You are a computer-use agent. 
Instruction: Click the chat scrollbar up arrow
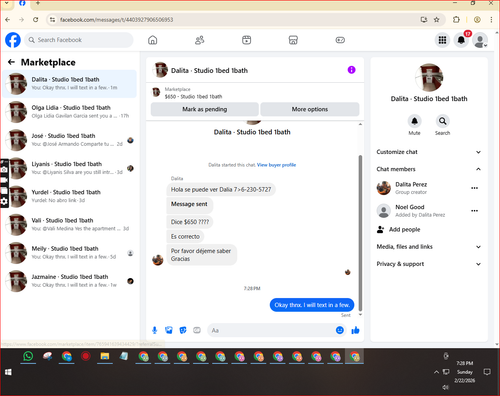coord(360,124)
